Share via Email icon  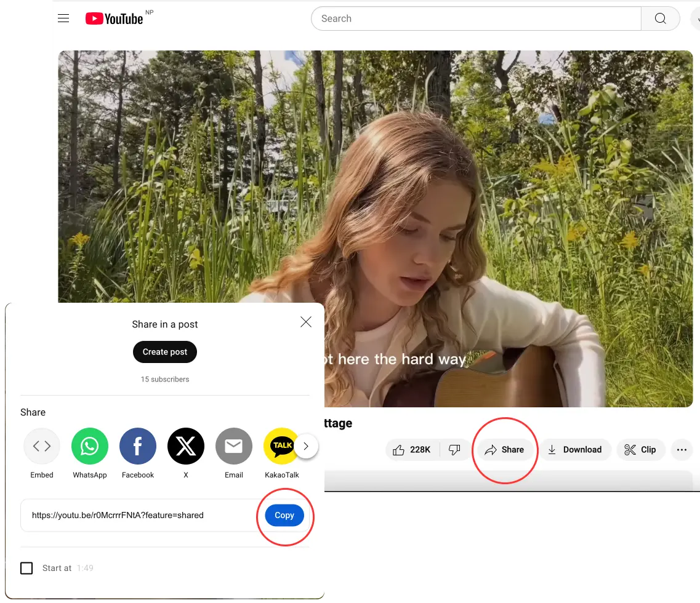click(x=234, y=446)
